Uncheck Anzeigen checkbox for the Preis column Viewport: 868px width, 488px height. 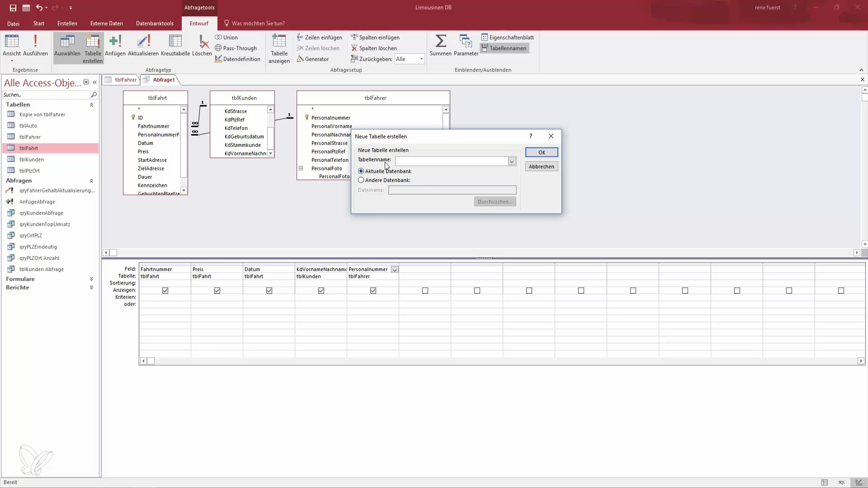pyautogui.click(x=217, y=291)
